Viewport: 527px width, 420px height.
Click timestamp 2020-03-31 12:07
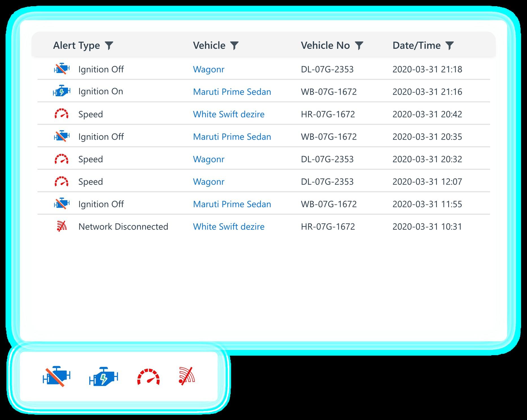tap(427, 182)
